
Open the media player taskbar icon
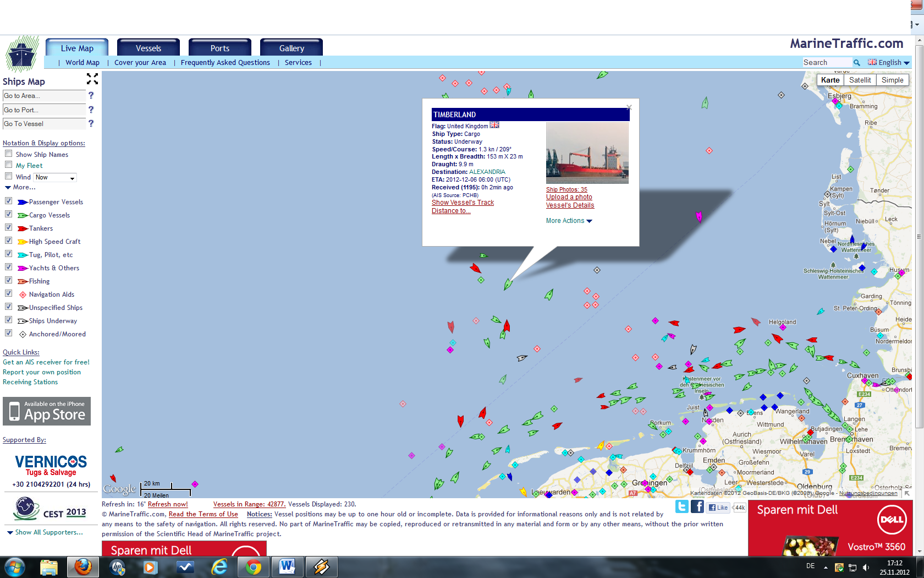click(150, 567)
